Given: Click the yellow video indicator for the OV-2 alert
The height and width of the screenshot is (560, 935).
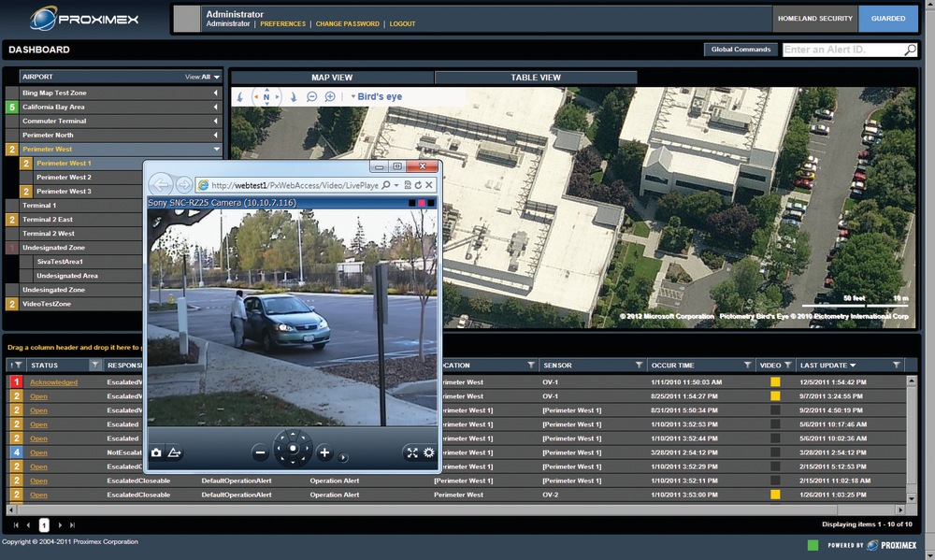Looking at the screenshot, I should 774,494.
